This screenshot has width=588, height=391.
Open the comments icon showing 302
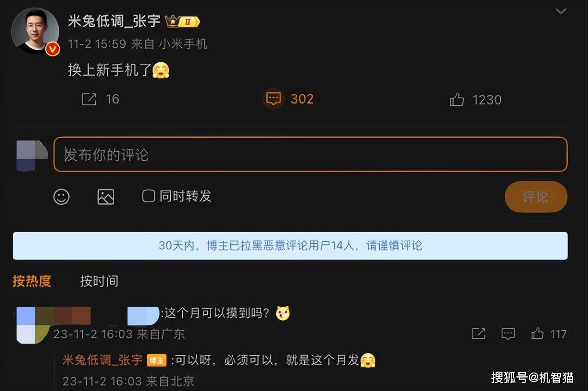274,98
